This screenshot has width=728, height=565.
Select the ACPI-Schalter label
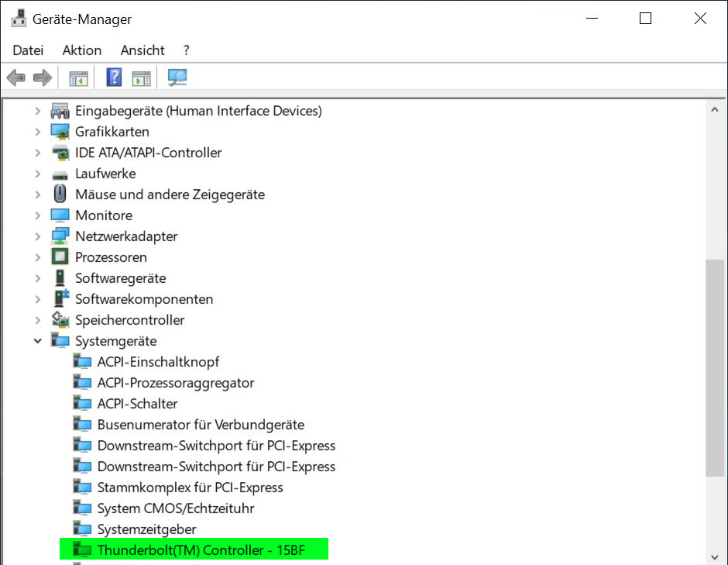[x=137, y=404]
